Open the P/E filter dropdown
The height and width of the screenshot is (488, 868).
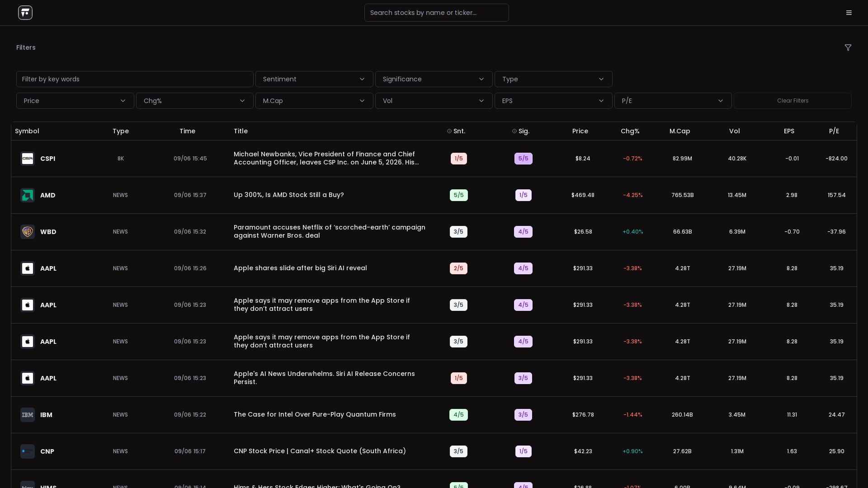click(x=673, y=101)
